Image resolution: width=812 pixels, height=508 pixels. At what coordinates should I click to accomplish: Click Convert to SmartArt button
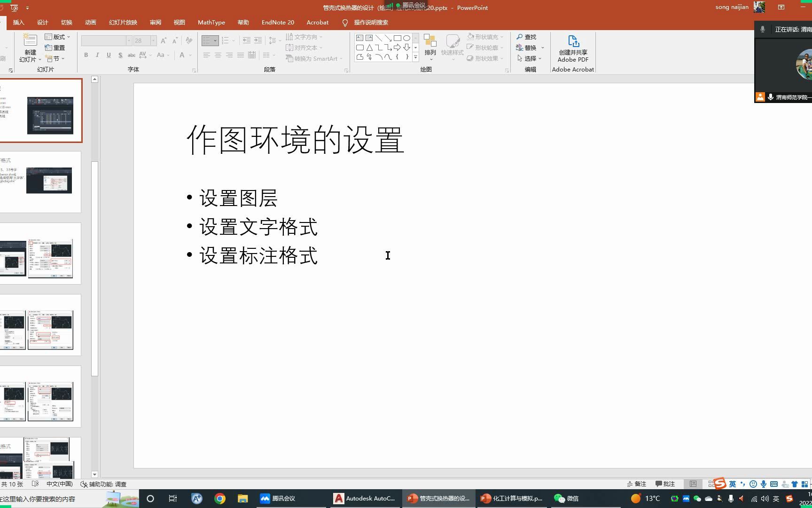[314, 58]
